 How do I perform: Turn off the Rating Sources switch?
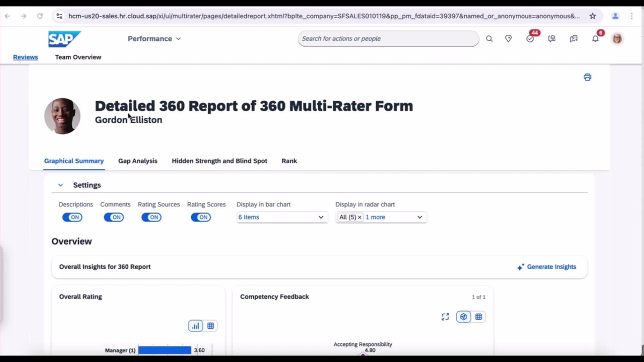pyautogui.click(x=151, y=217)
